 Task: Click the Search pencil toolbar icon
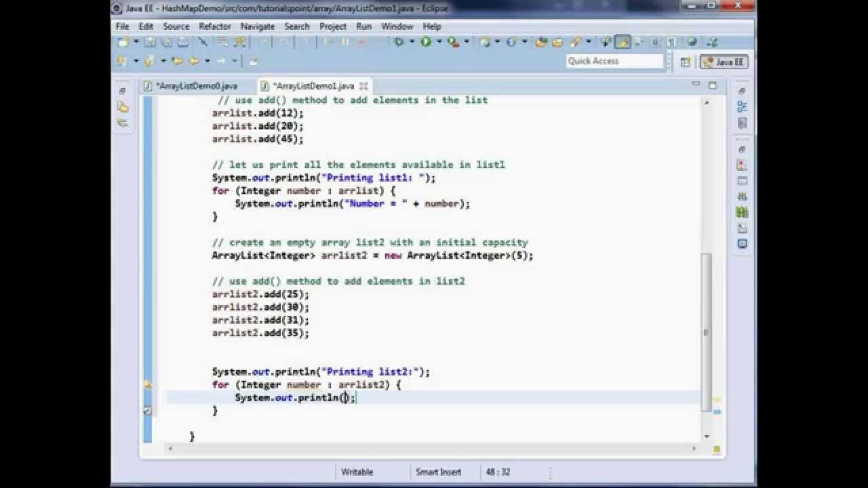click(x=575, y=42)
